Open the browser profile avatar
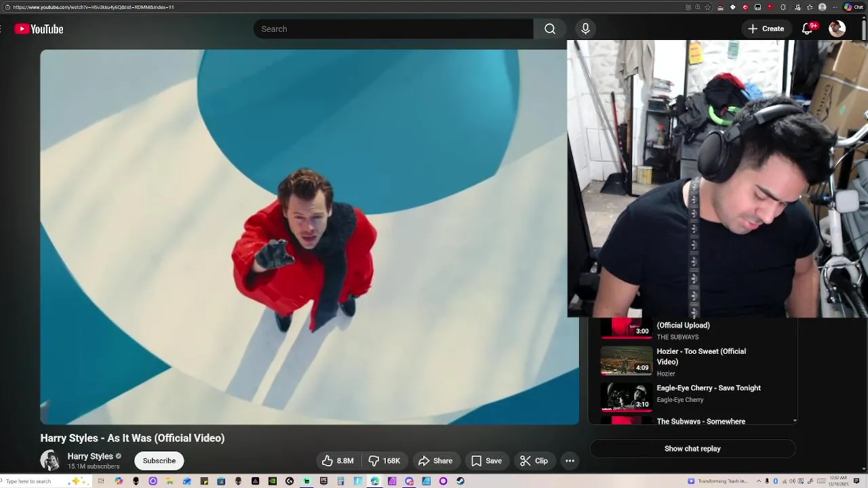Viewport: 868px width, 488px height. (x=822, y=7)
